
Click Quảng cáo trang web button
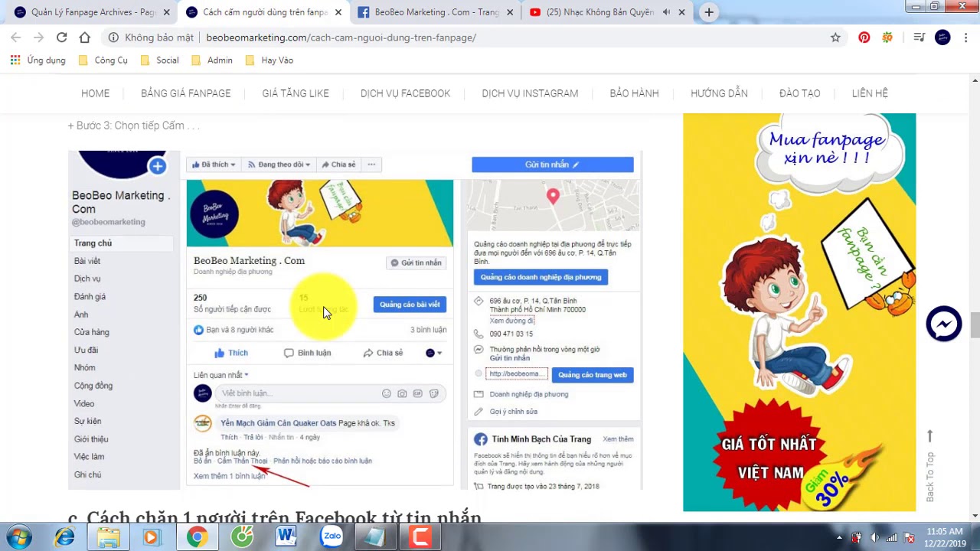[592, 375]
